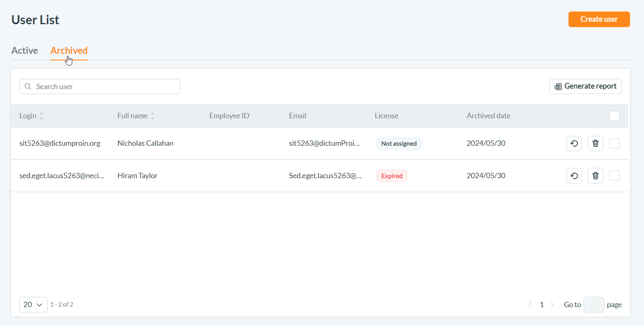
Task: Select the Archived tab
Action: [69, 51]
